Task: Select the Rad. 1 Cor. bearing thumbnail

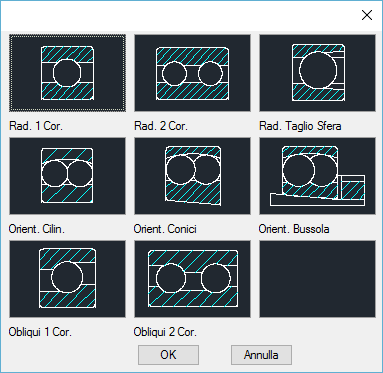Action: (67, 73)
